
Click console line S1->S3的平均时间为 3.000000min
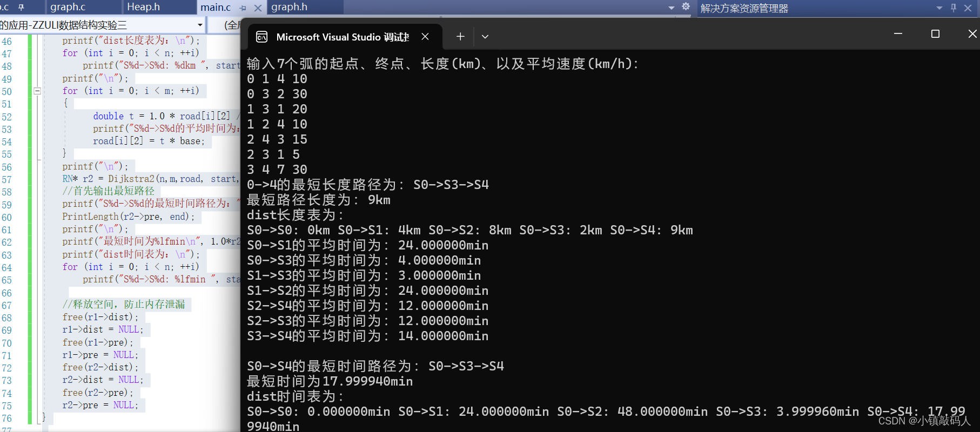[364, 275]
